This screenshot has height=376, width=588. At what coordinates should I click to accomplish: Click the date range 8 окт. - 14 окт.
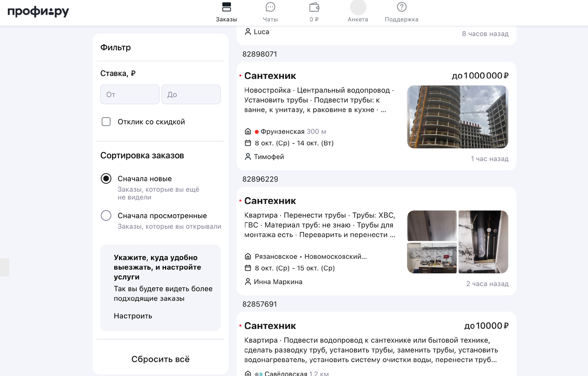point(294,143)
